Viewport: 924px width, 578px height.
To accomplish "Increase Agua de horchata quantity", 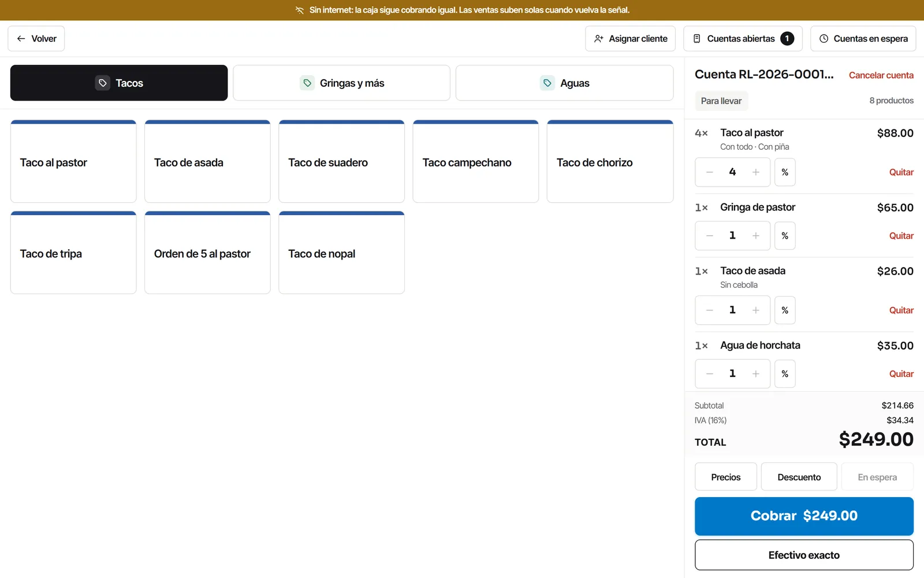I will pos(756,374).
